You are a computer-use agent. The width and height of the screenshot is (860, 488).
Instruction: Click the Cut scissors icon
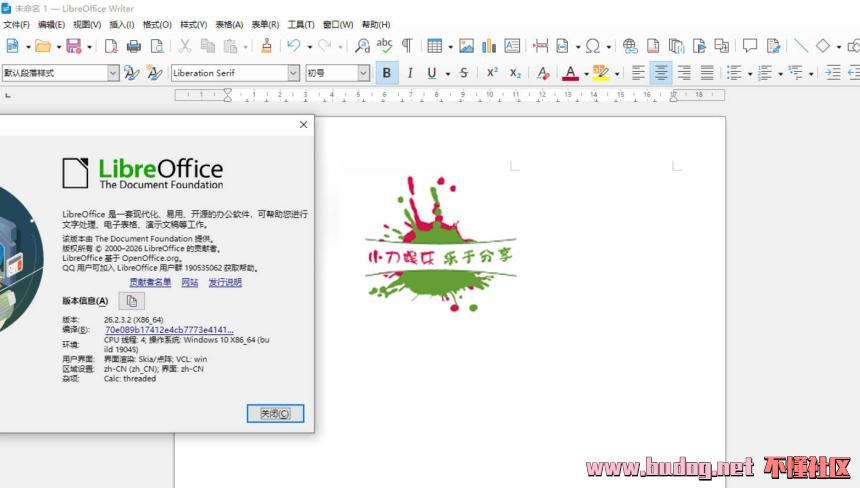[185, 46]
